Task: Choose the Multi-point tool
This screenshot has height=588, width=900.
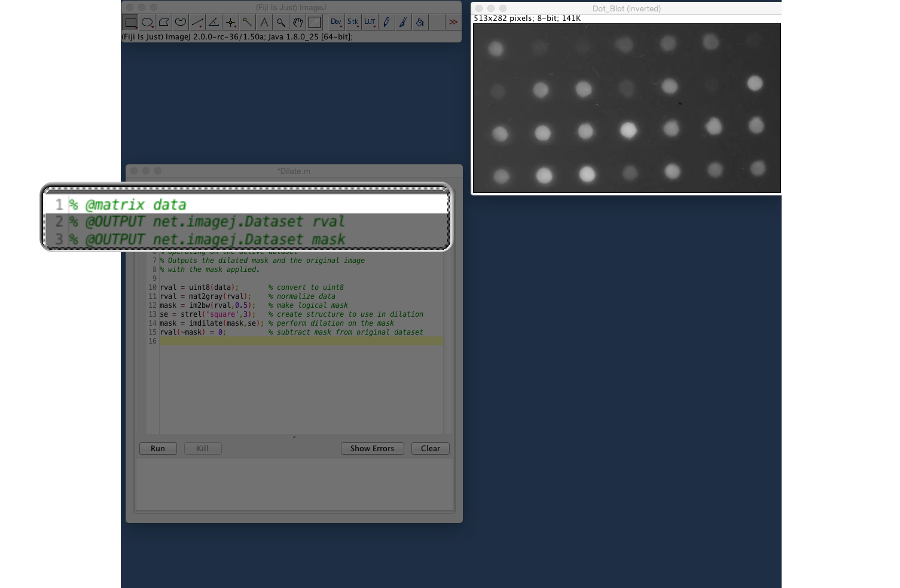Action: (231, 23)
